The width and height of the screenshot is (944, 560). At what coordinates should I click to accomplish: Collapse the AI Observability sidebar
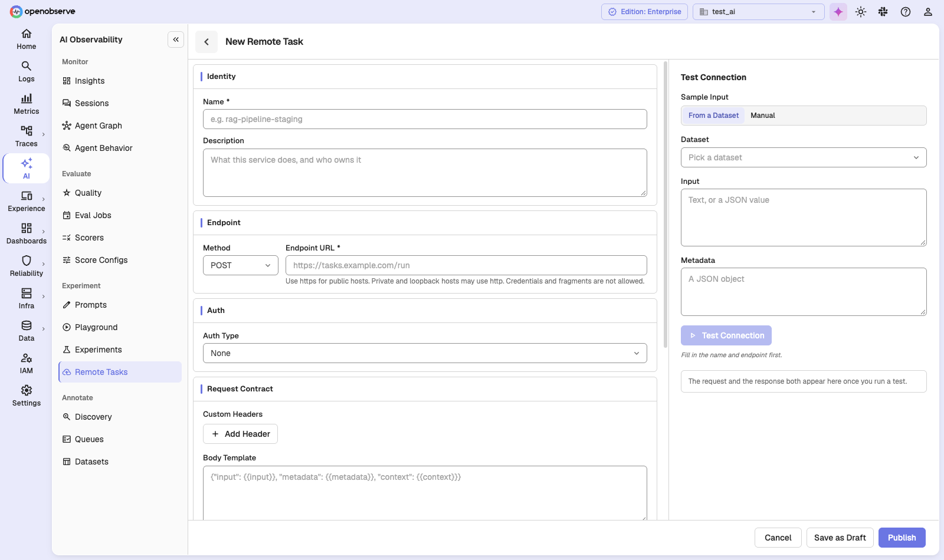[x=176, y=39]
